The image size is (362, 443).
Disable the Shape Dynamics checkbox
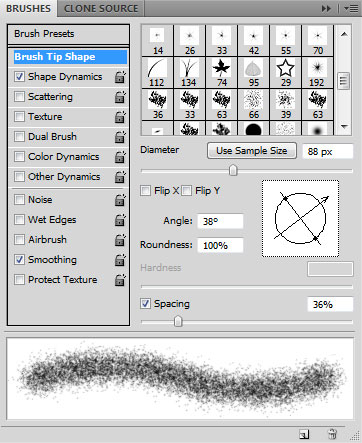(x=19, y=77)
